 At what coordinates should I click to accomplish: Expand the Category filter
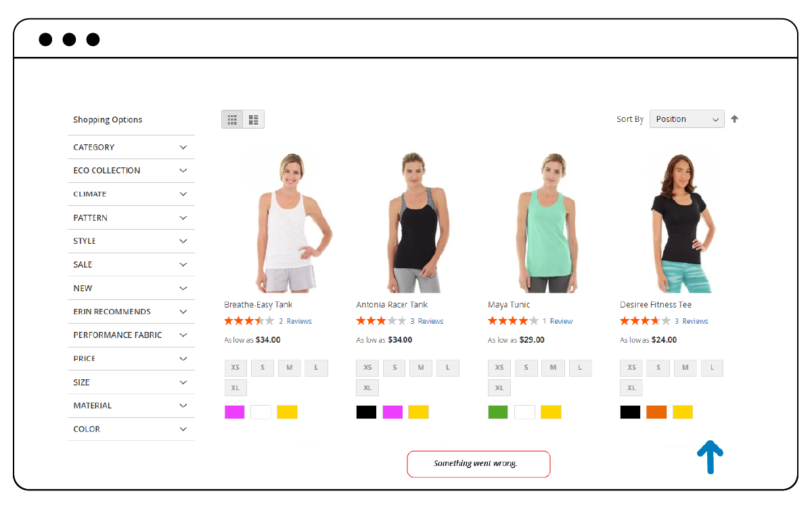coord(131,147)
